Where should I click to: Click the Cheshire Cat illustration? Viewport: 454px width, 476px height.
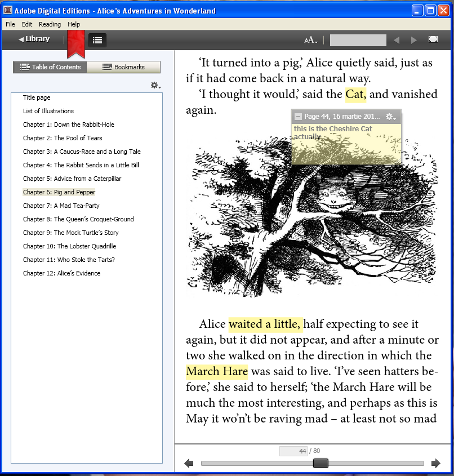[312, 216]
